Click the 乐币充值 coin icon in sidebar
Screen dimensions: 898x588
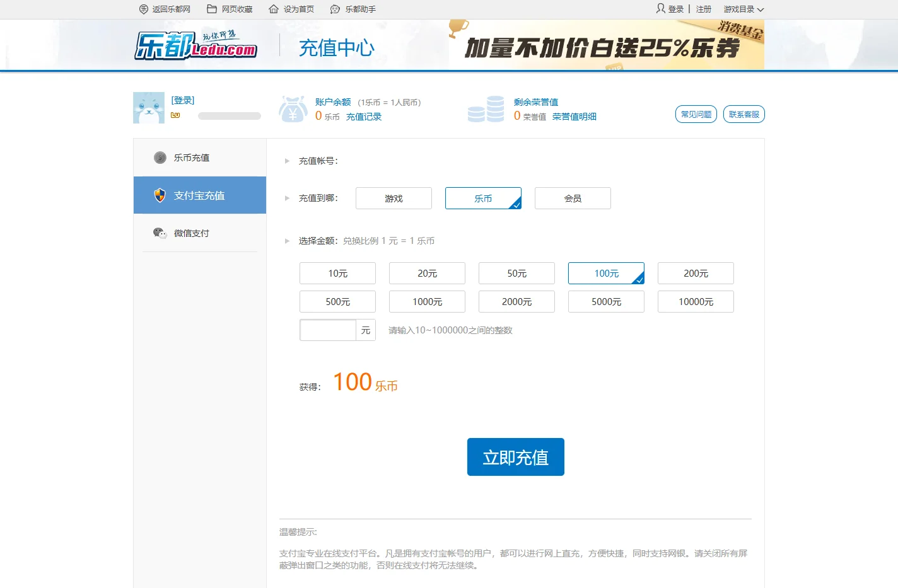click(x=160, y=158)
